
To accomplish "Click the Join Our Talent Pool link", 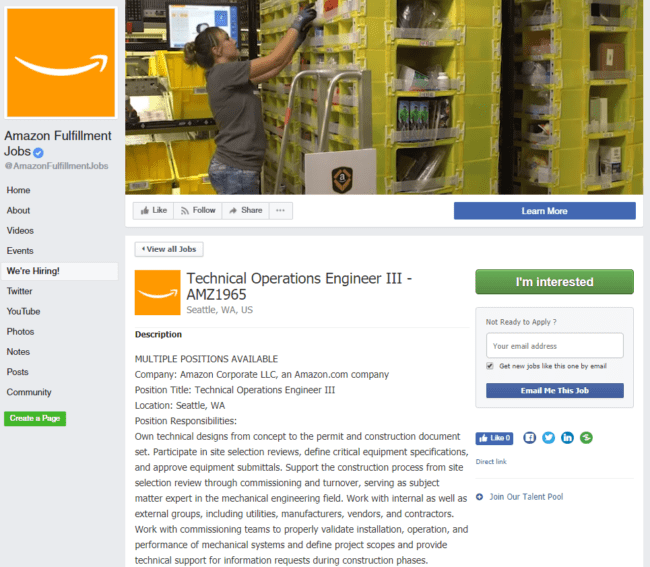I will (x=526, y=497).
